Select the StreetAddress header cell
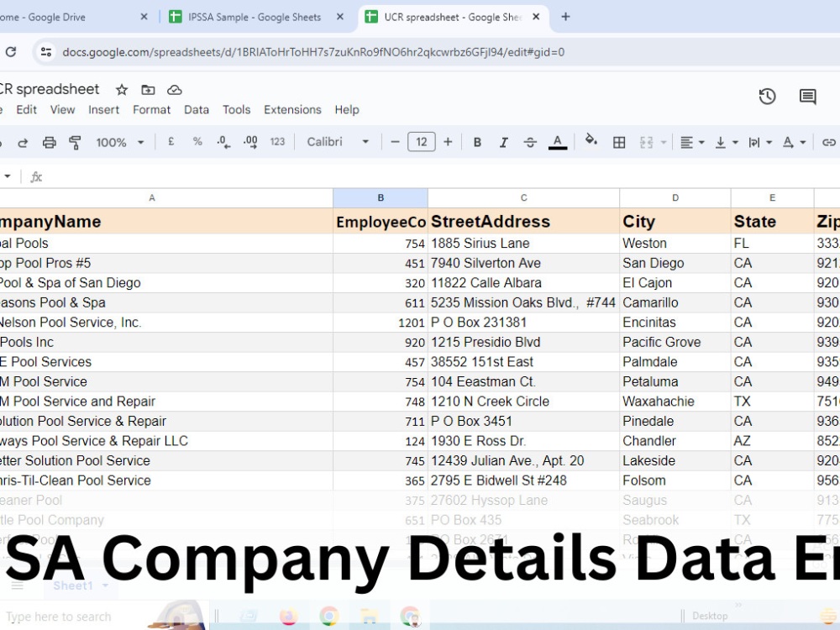 tap(523, 222)
